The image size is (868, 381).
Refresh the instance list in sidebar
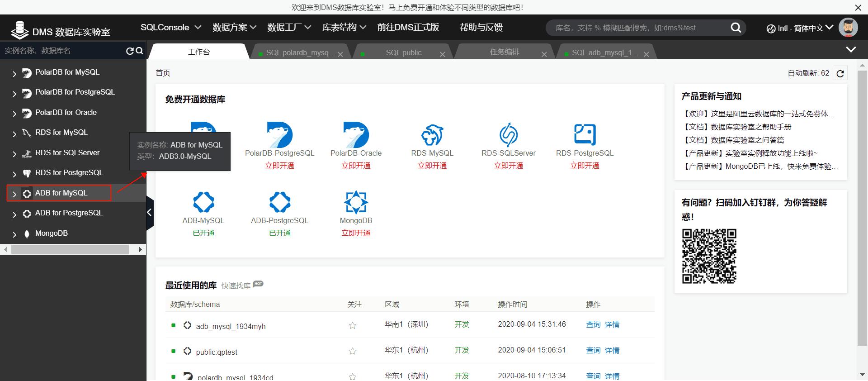[130, 51]
